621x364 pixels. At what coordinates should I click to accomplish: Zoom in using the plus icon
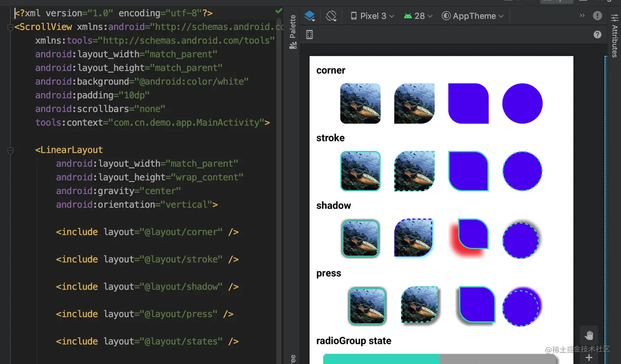click(589, 357)
